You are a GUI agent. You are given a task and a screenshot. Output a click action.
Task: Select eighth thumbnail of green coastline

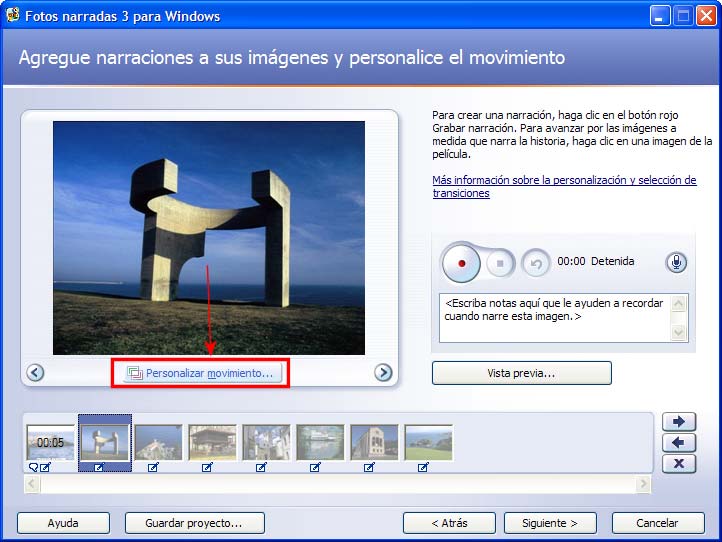428,443
